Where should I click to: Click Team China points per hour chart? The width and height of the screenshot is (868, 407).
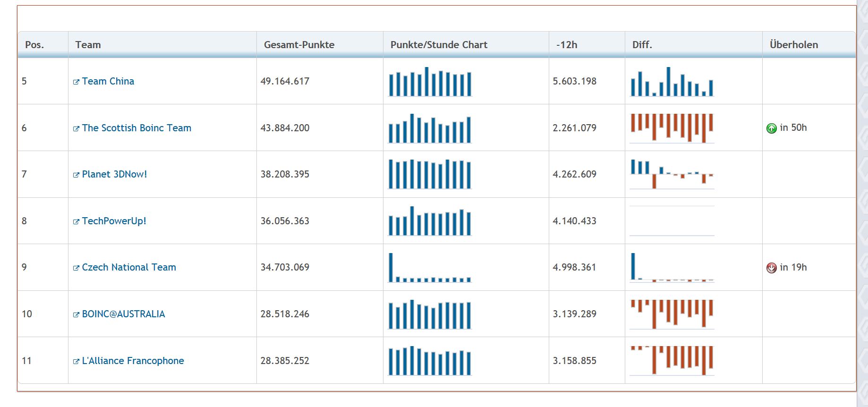430,82
